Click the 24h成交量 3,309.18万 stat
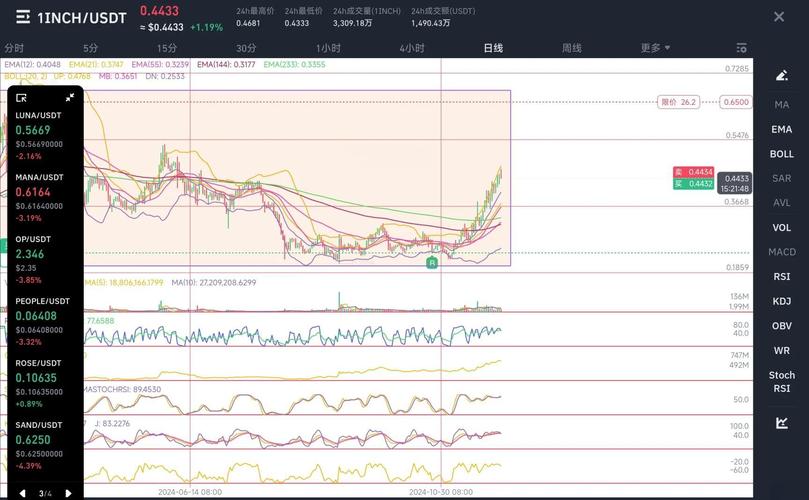The image size is (809, 500). [x=367, y=17]
